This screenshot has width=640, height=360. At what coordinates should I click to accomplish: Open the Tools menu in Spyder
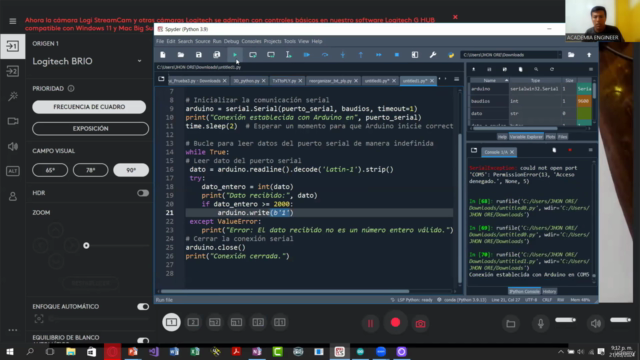[x=289, y=41]
